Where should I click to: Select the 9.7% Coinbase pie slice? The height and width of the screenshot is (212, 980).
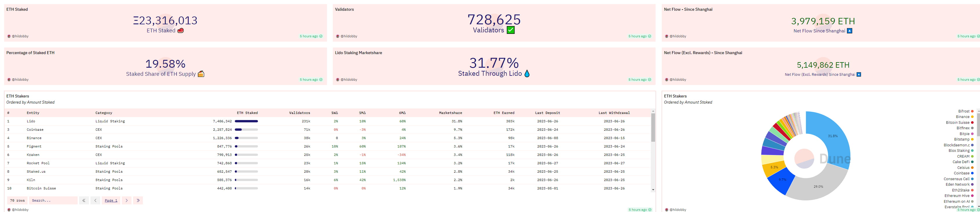tap(782, 180)
